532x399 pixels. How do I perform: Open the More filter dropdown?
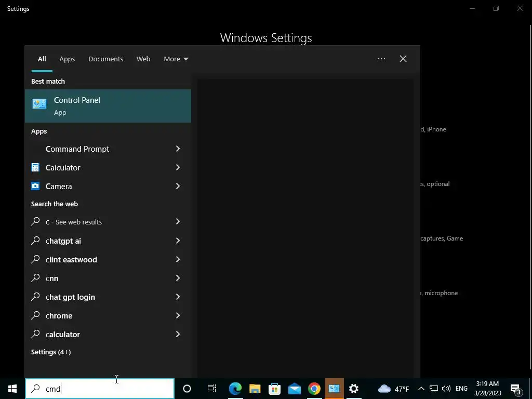point(176,59)
